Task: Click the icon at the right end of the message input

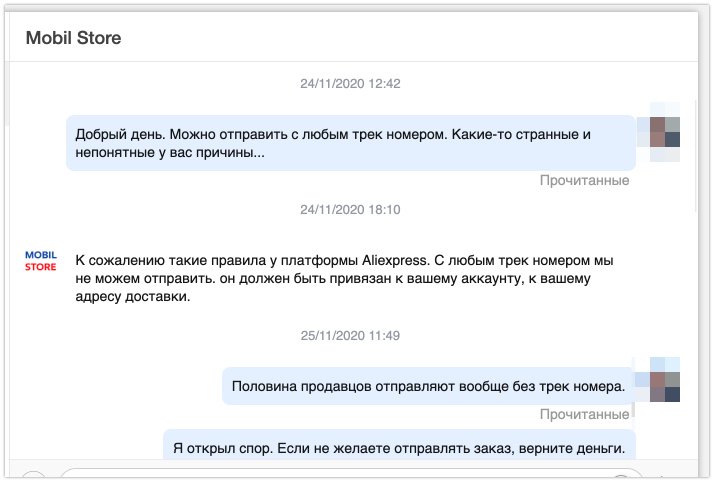Action: [621, 476]
